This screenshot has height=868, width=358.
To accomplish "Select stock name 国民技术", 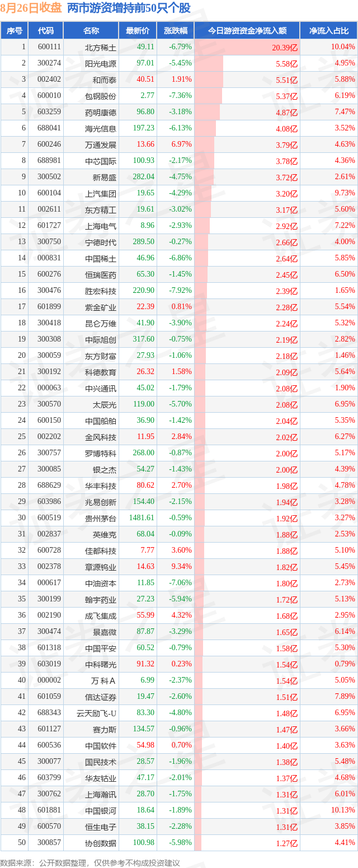I will point(101,762).
